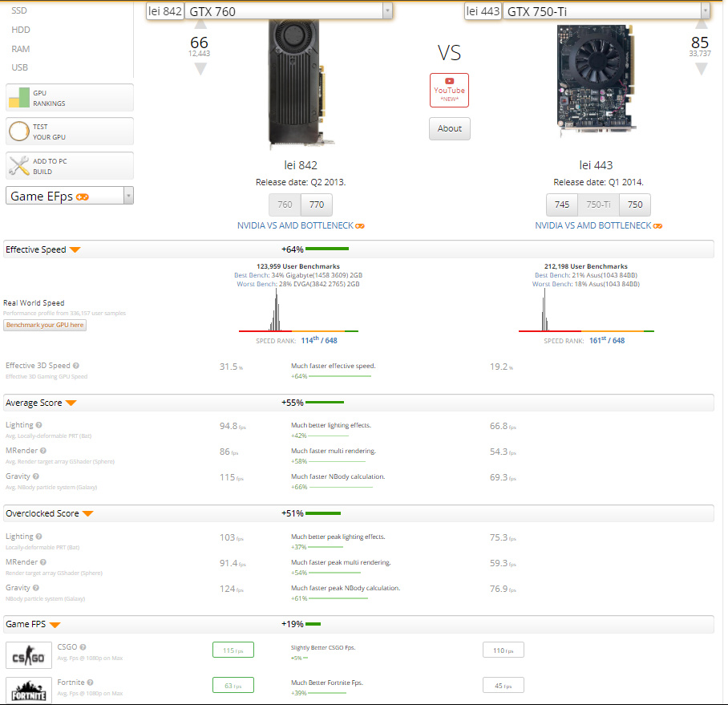
Task: Switch to the 770 model tab
Action: click(x=317, y=205)
